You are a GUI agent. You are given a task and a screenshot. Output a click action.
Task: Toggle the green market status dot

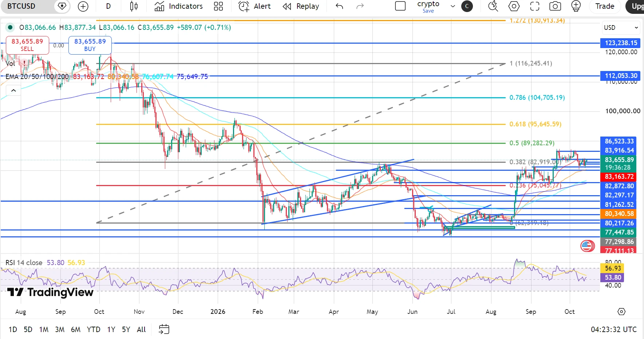pyautogui.click(x=10, y=27)
